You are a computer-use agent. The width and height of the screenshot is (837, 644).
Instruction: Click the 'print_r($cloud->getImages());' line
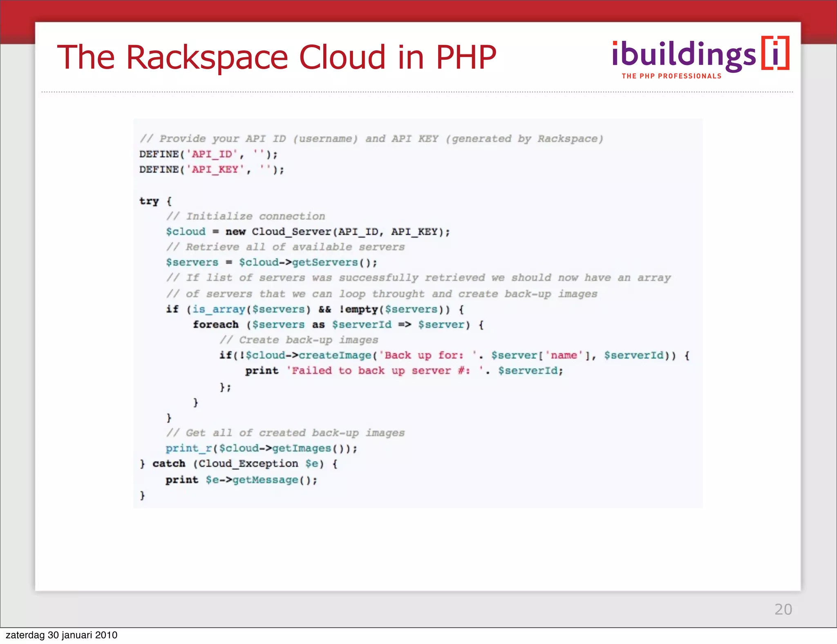point(262,448)
